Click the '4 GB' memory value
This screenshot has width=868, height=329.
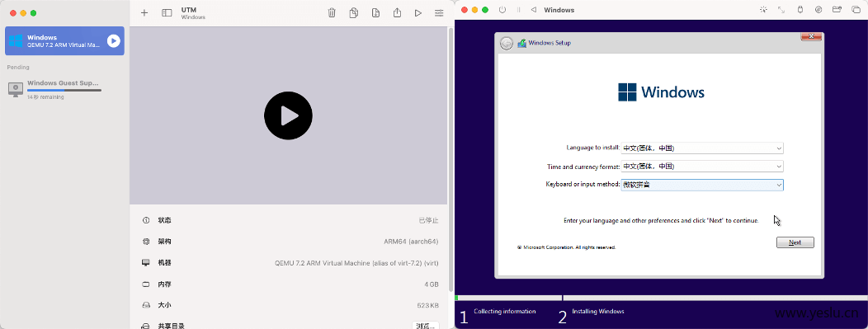click(x=432, y=284)
